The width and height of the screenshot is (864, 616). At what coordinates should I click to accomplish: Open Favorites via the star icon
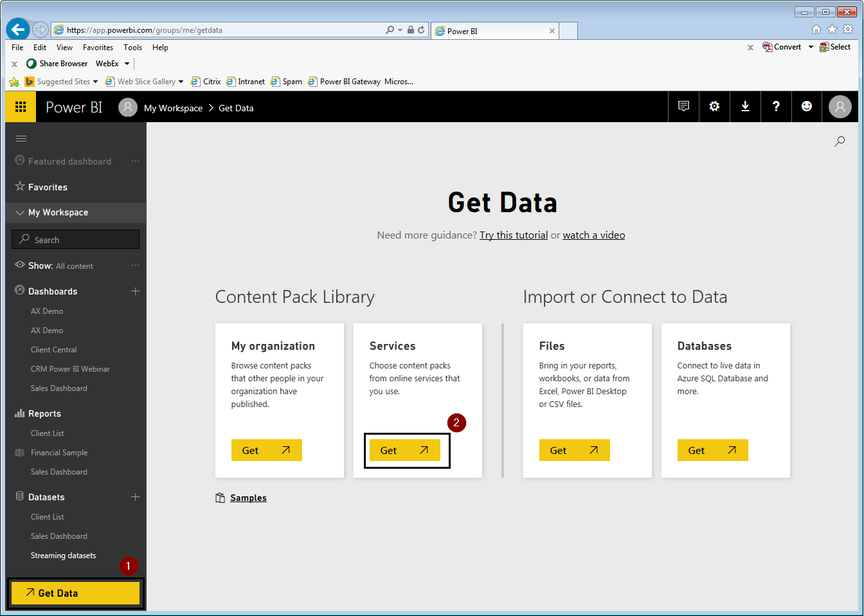click(19, 187)
